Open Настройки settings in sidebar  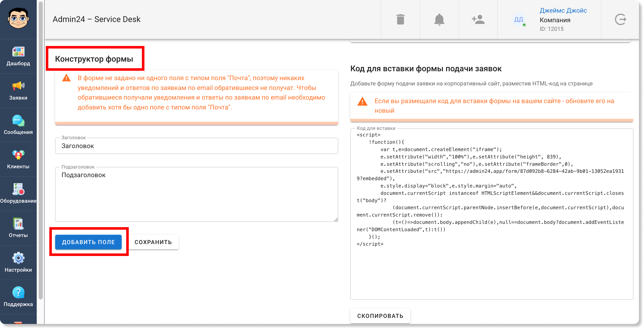18,263
